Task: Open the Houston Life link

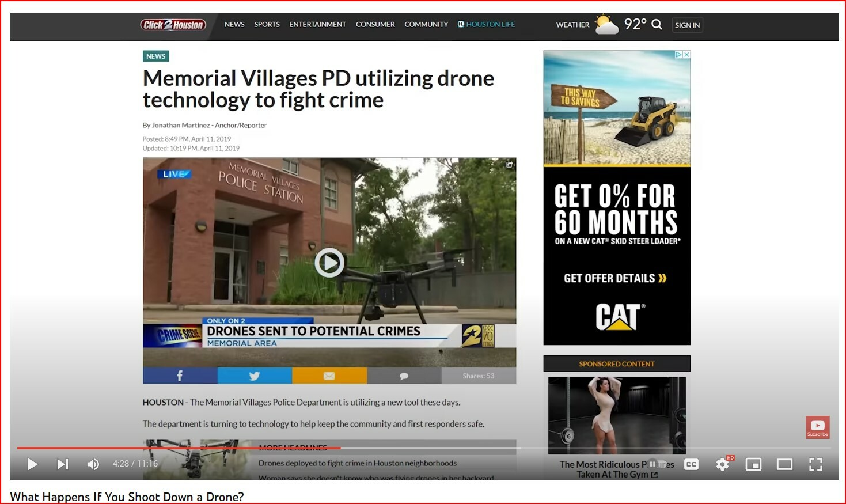Action: pos(487,25)
